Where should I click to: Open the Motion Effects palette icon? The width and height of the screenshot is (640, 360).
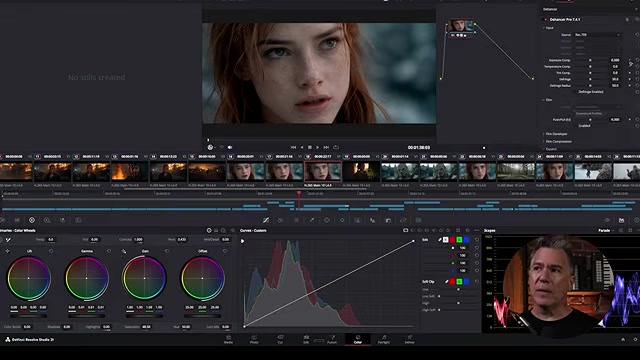[78, 220]
